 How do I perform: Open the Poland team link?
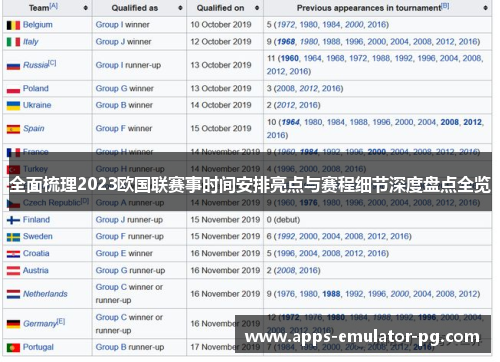click(36, 89)
